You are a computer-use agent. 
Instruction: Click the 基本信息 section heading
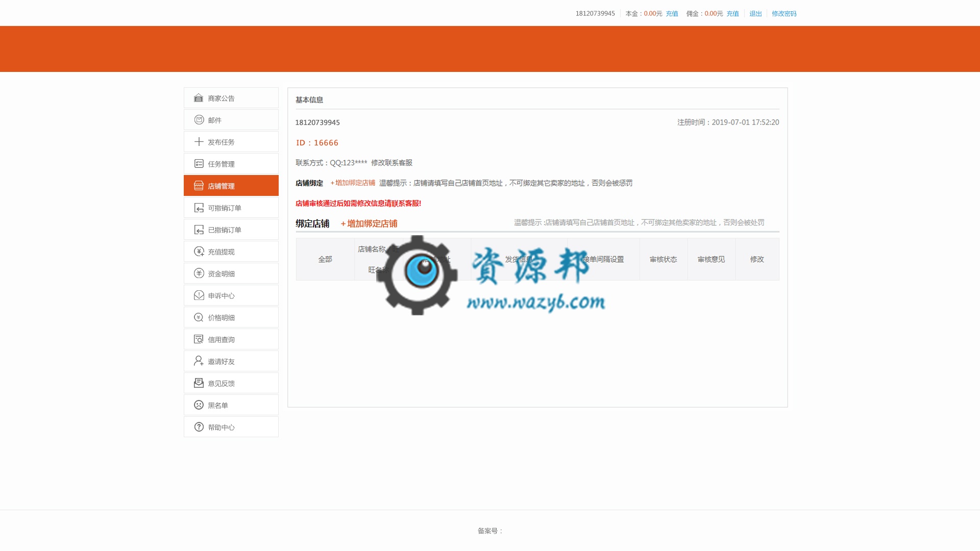coord(309,100)
